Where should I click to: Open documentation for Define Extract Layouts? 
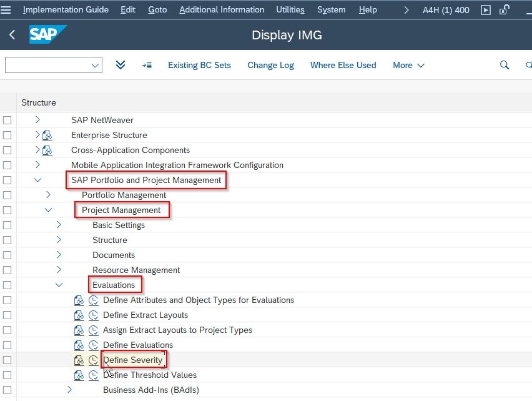79,315
